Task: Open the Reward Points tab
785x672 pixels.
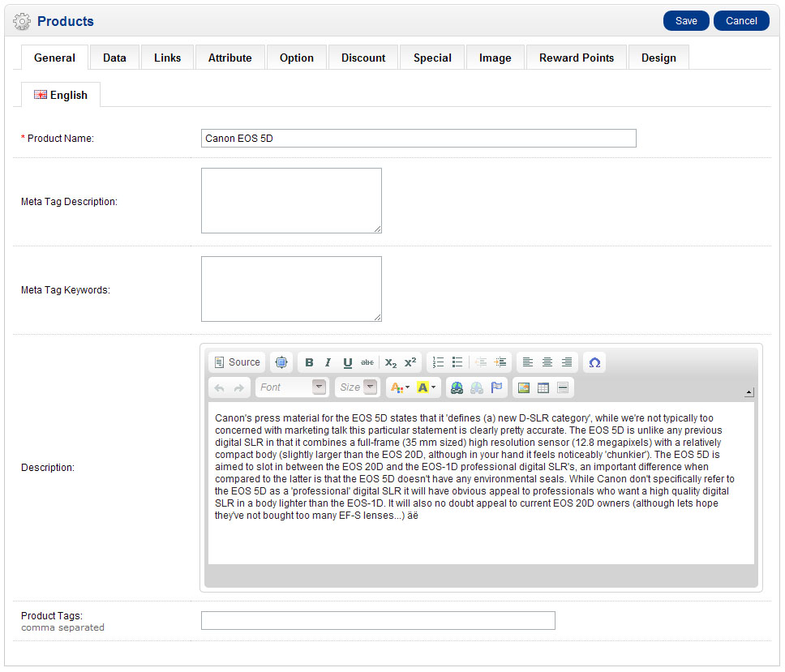Action: point(576,58)
